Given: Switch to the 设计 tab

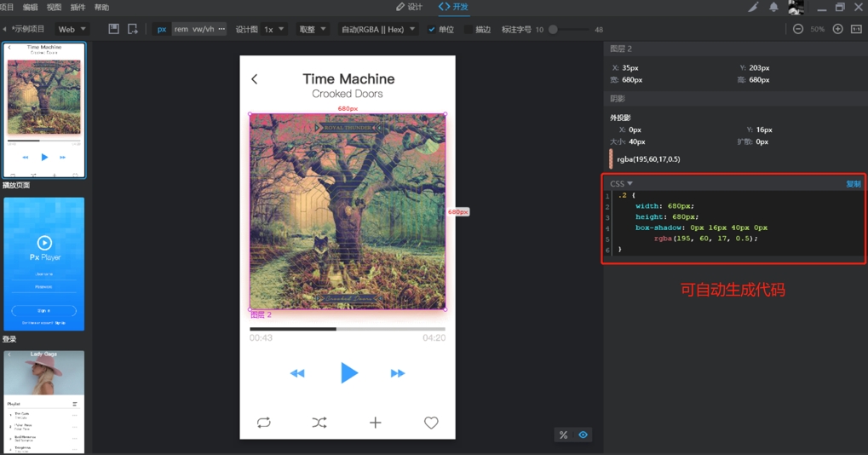Looking at the screenshot, I should 410,7.
